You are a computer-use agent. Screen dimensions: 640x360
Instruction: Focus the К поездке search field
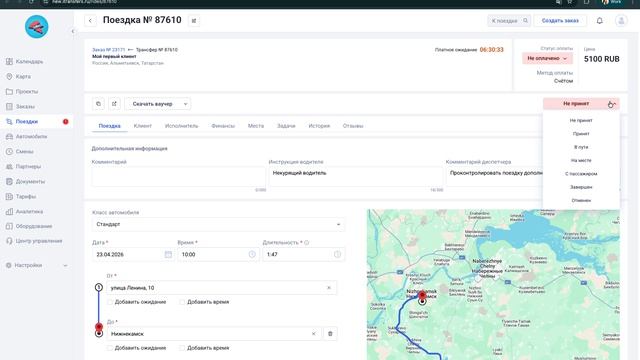[509, 20]
